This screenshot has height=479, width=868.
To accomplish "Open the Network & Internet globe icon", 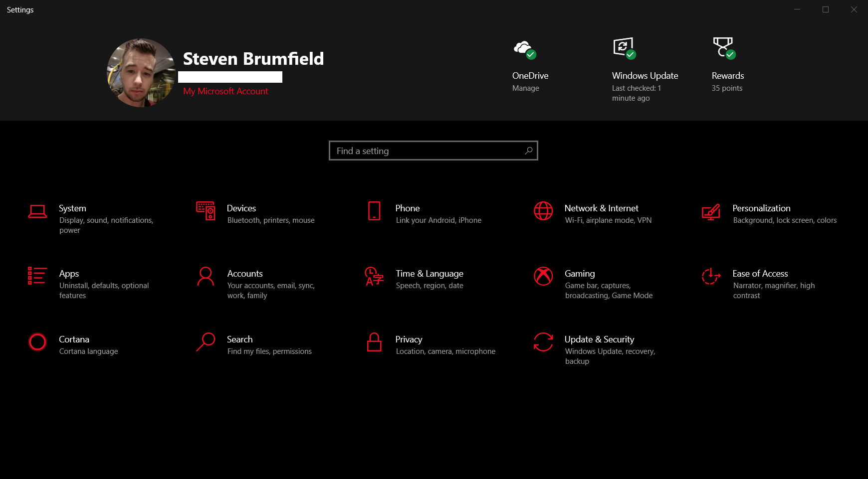I will click(543, 211).
